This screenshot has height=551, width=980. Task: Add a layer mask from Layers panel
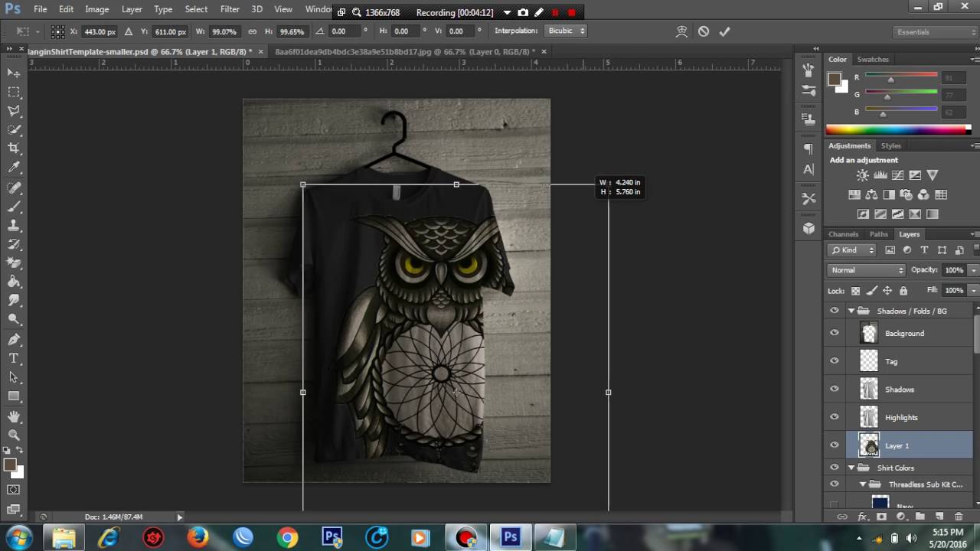882,517
